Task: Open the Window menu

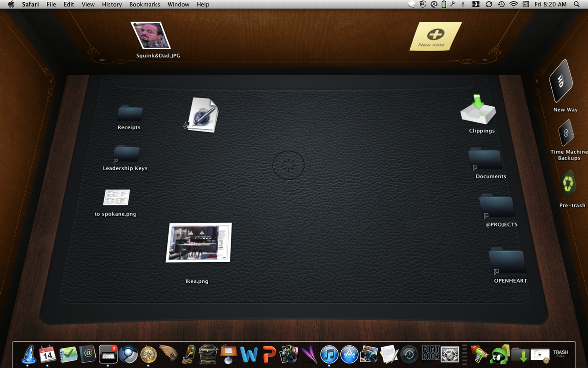Action: (x=178, y=4)
